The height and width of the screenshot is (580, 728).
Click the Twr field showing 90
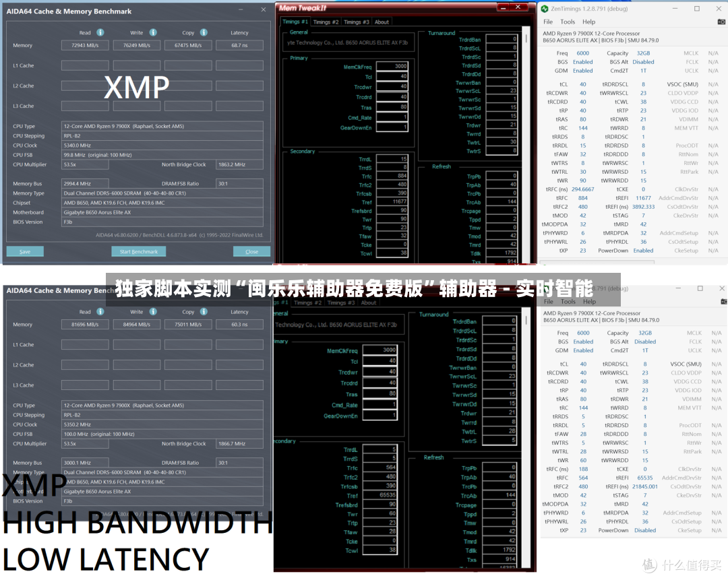pyautogui.click(x=392, y=219)
